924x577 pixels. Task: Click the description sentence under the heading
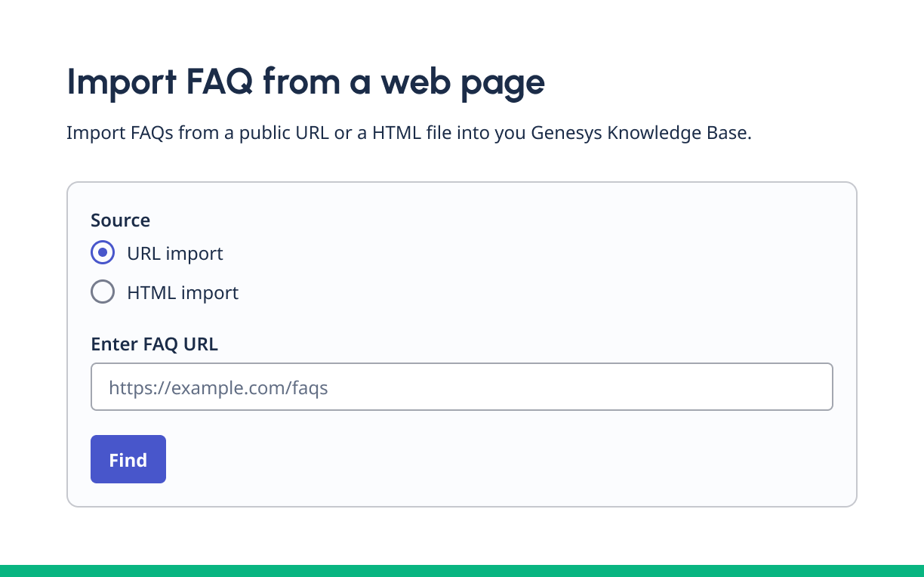click(x=409, y=134)
